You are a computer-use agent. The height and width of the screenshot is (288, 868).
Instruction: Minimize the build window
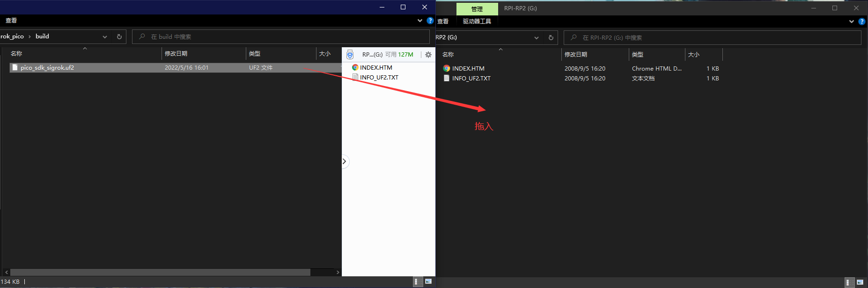(382, 7)
